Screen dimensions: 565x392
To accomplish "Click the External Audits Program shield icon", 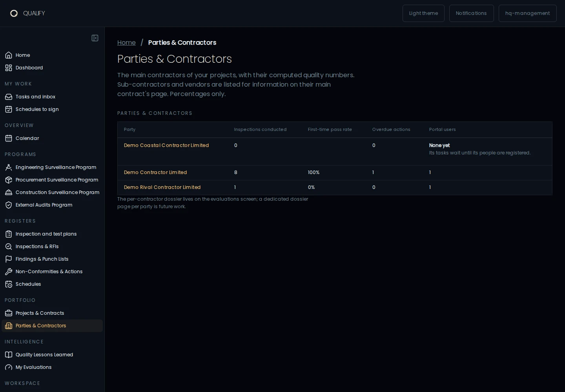I will click(9, 205).
